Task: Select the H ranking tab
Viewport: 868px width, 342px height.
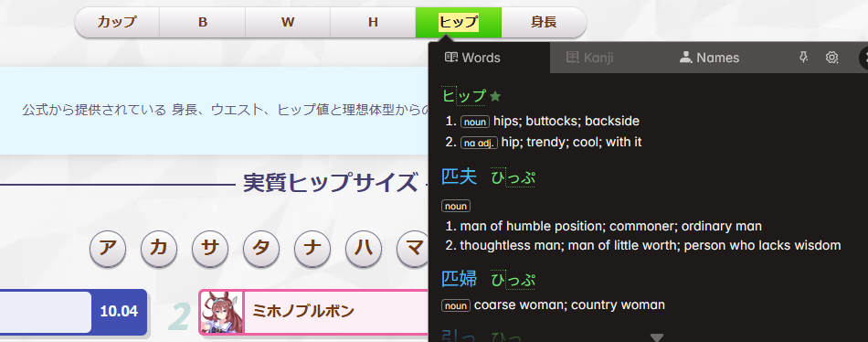Action: pos(373,22)
